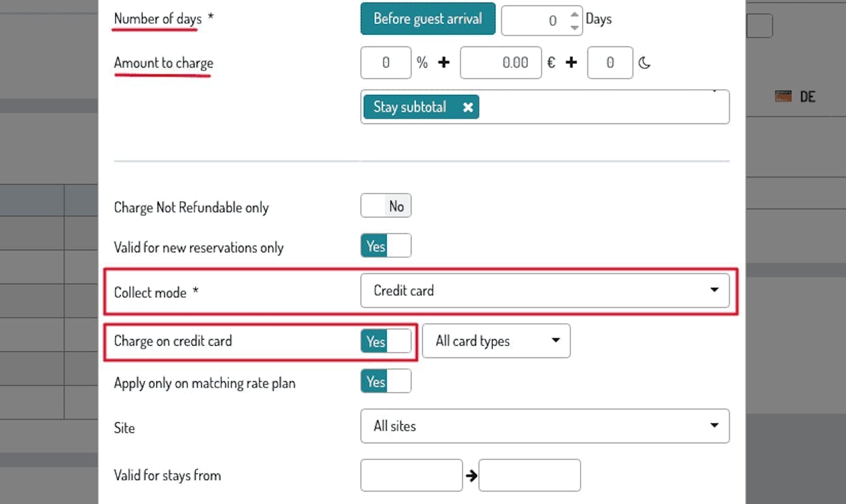Viewport: 846px width, 504px height.
Task: Click the Valid for stays start date
Action: click(x=411, y=475)
